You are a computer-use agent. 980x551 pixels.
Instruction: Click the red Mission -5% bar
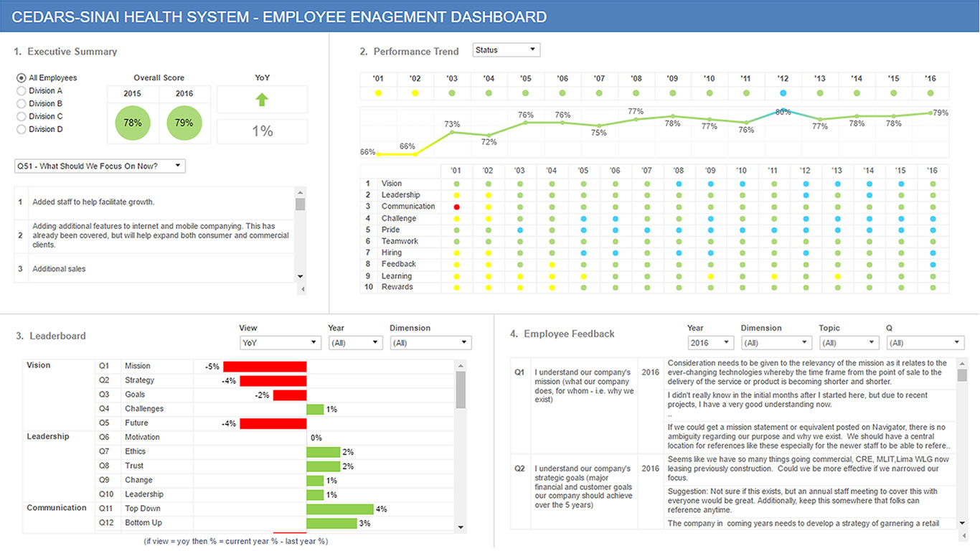(x=265, y=366)
